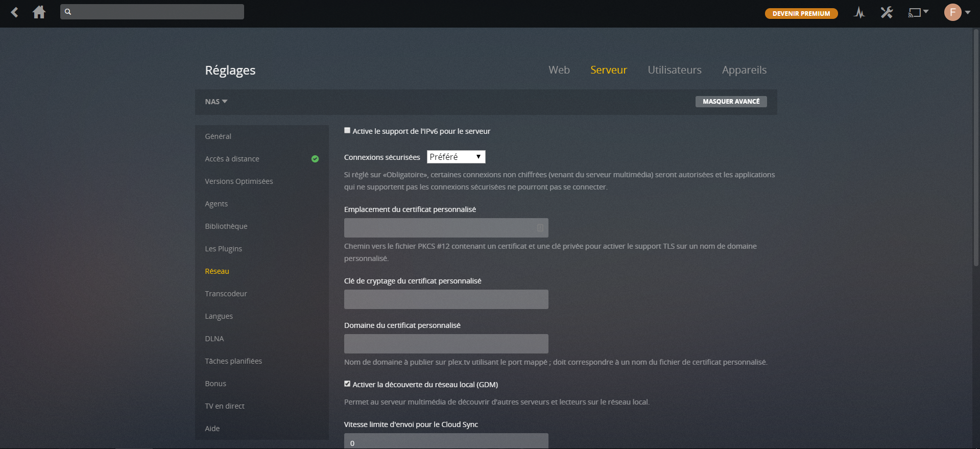Focus the custom certificate domain field

tap(446, 344)
